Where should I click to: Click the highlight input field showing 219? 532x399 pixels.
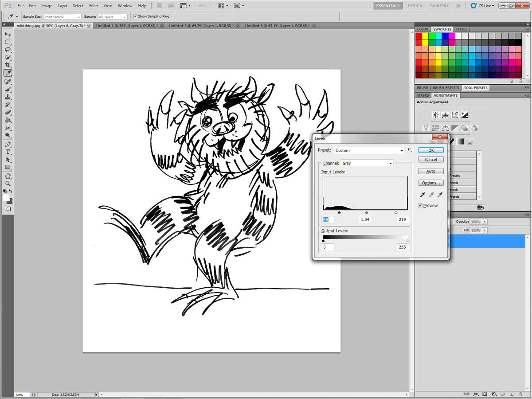tap(403, 219)
